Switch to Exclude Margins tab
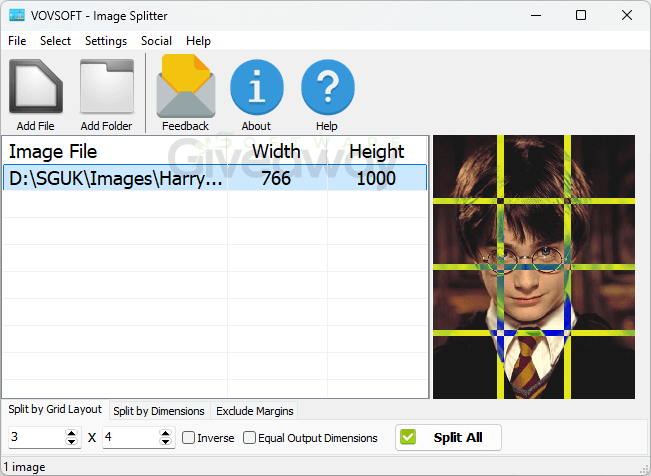651x476 pixels. [x=255, y=411]
